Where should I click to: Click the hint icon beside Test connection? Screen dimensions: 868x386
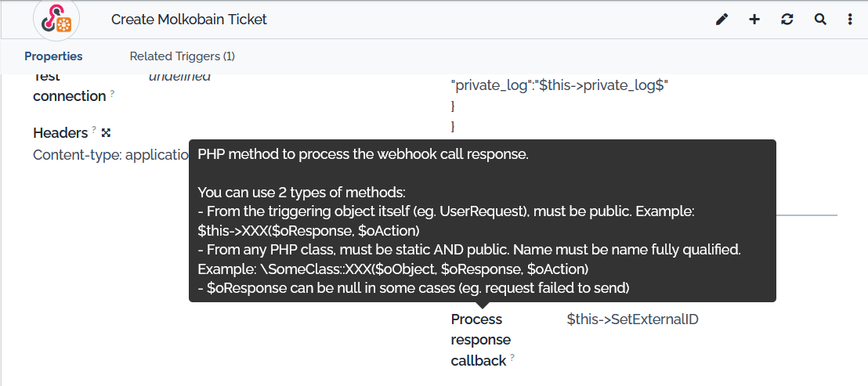tap(112, 93)
